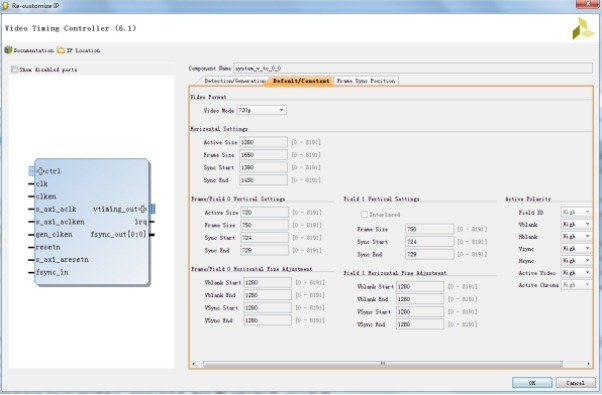Click the fsync_out[0:0] port label

coord(119,235)
